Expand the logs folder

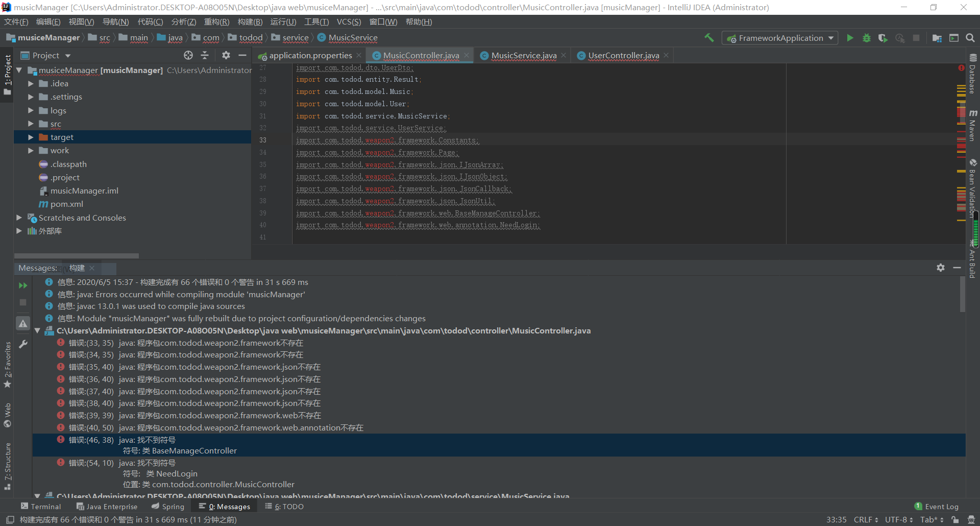point(31,110)
